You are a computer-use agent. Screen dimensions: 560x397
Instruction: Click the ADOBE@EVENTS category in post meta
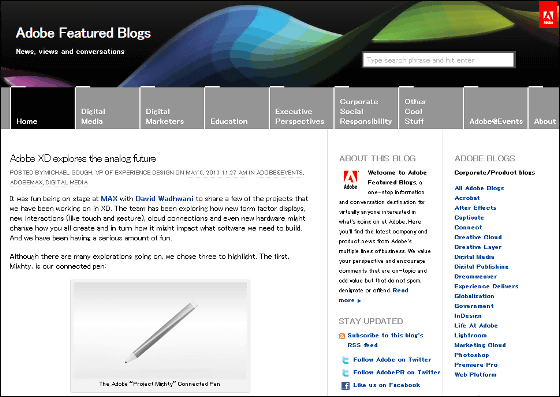tap(280, 173)
